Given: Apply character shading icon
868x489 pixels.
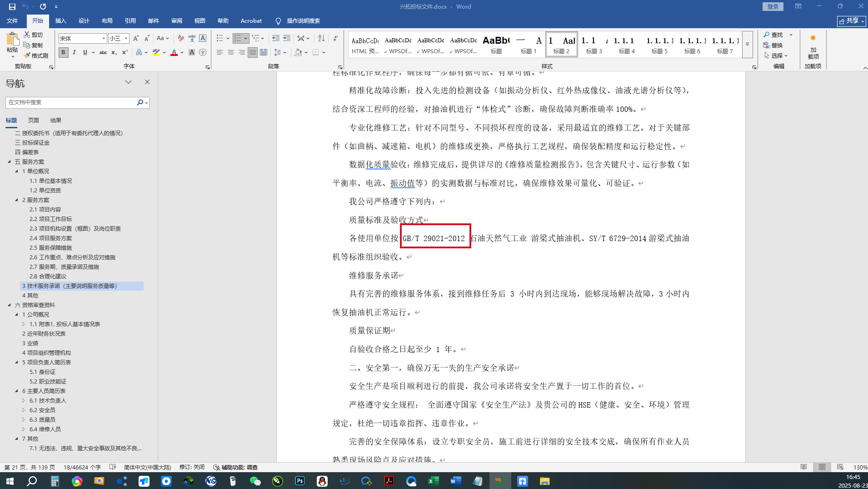Looking at the screenshot, I should 192,53.
